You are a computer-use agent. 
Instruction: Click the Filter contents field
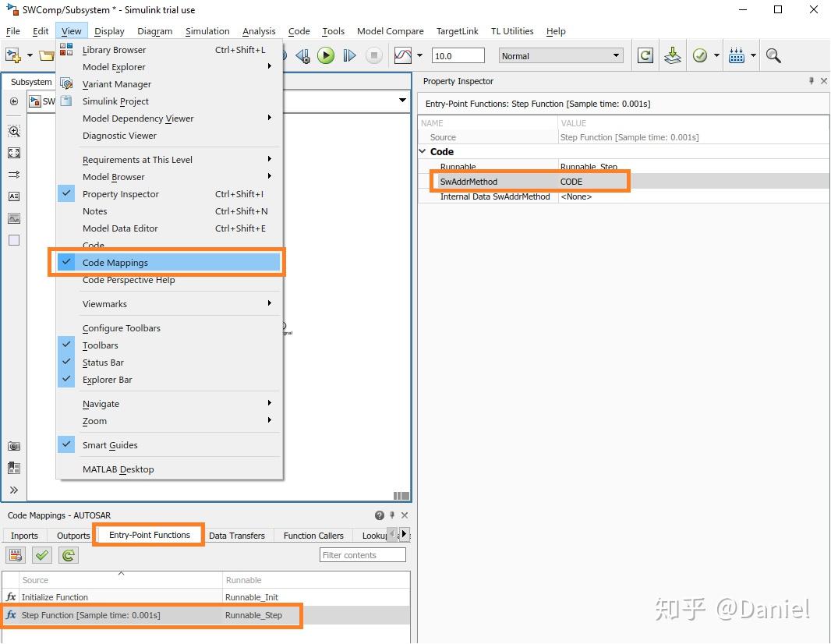(x=363, y=555)
